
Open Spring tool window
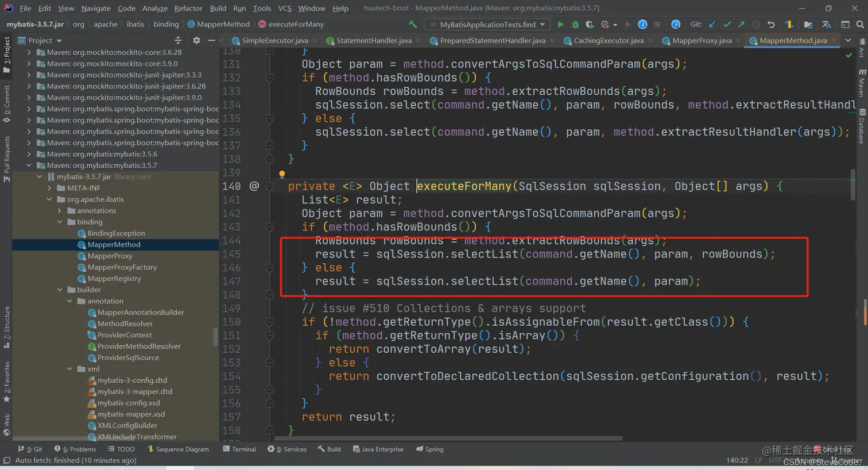point(429,449)
